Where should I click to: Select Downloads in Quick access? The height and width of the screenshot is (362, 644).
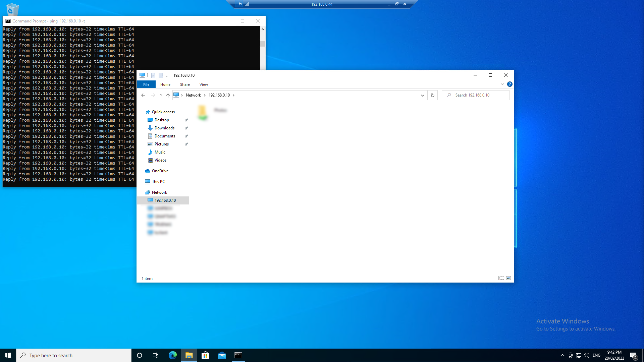coord(164,128)
